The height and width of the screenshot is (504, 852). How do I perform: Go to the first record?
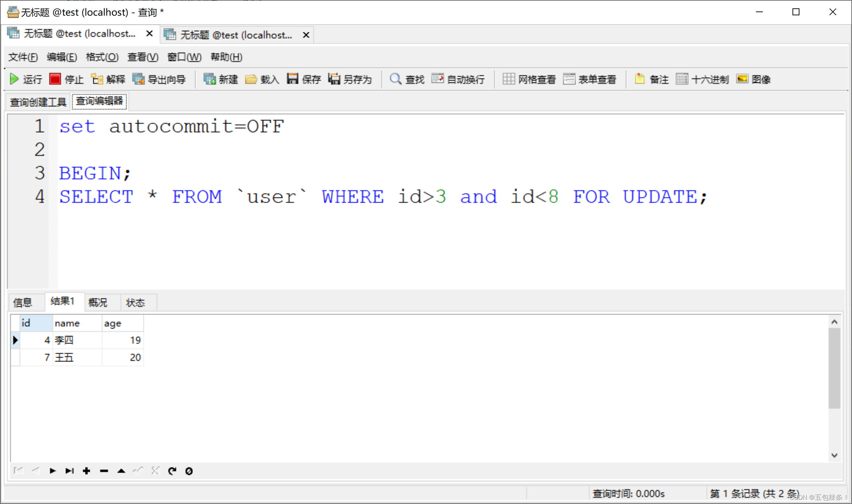(18, 471)
